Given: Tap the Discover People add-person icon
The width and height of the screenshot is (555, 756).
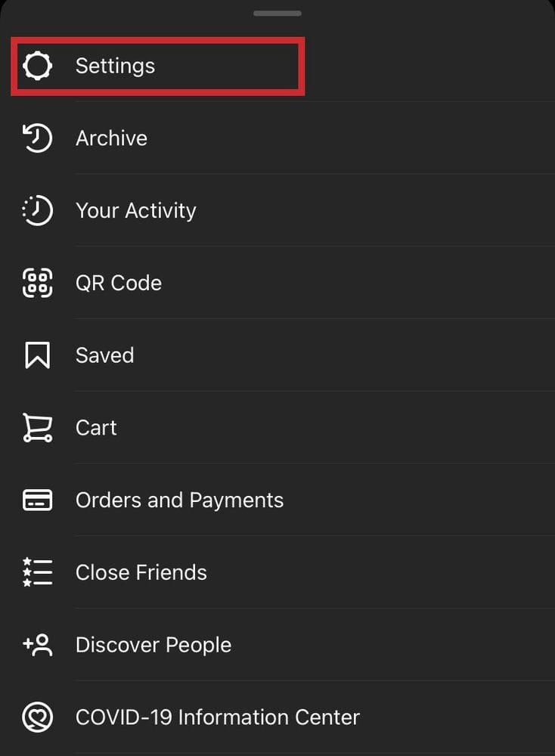Looking at the screenshot, I should [37, 645].
